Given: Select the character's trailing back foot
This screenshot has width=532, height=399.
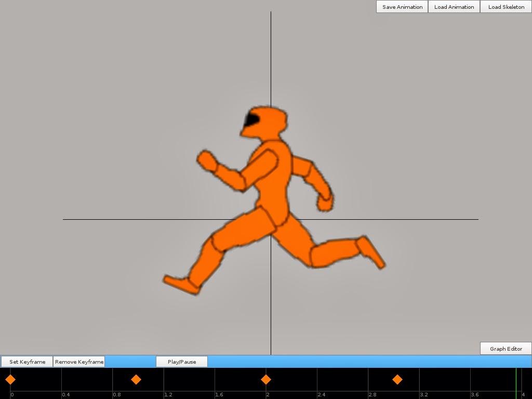Looking at the screenshot, I should [x=371, y=251].
